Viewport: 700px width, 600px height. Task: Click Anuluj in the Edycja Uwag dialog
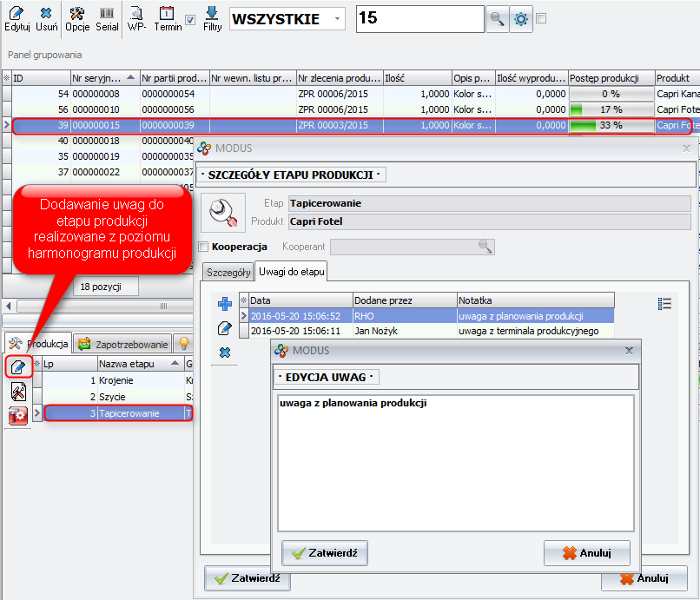(x=586, y=552)
